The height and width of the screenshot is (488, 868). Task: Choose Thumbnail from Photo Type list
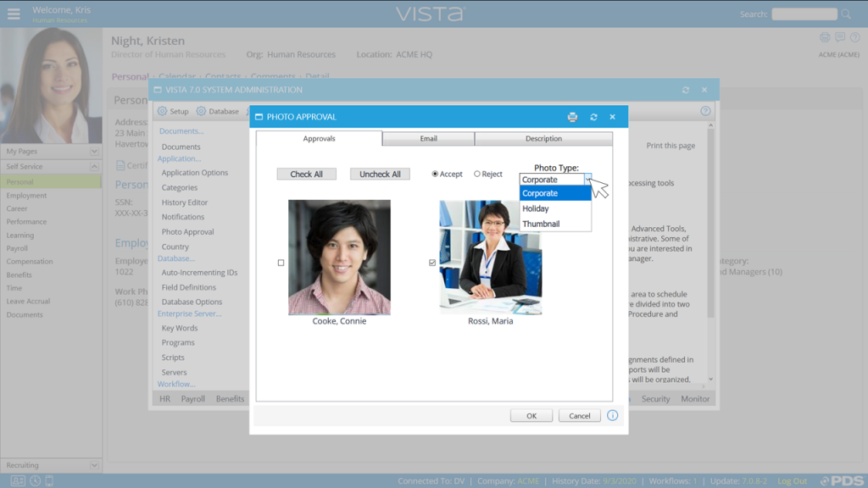pyautogui.click(x=555, y=224)
